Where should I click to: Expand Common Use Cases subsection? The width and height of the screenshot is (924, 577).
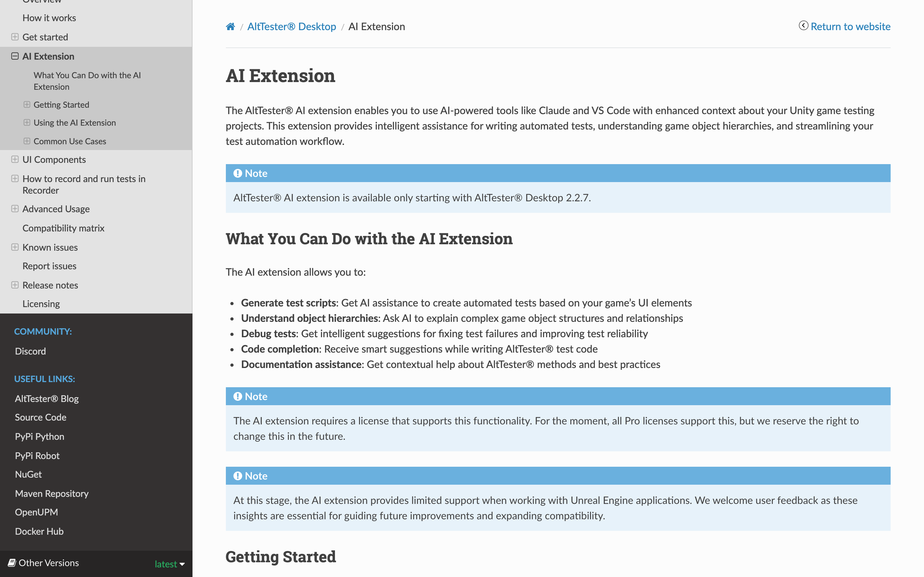27,141
